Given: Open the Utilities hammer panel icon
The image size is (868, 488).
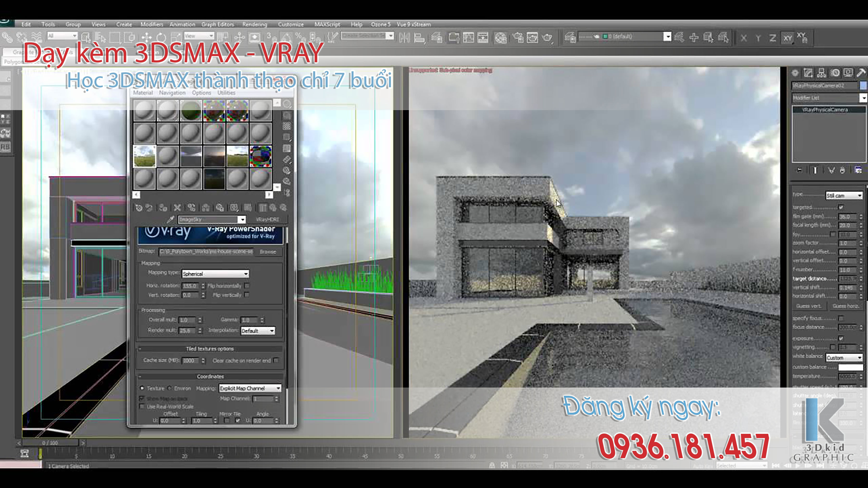Looking at the screenshot, I should [861, 73].
